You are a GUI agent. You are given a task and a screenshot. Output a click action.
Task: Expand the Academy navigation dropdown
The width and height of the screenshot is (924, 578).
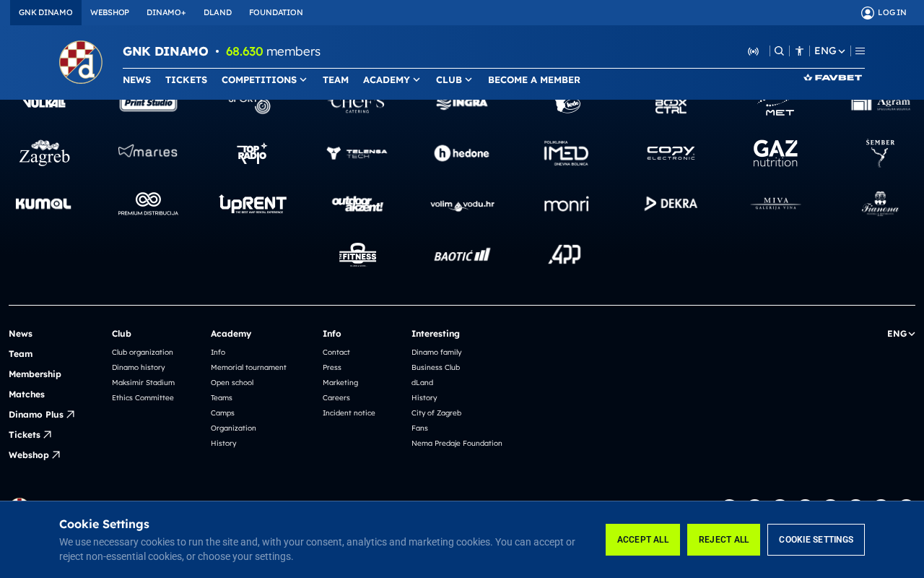point(392,79)
